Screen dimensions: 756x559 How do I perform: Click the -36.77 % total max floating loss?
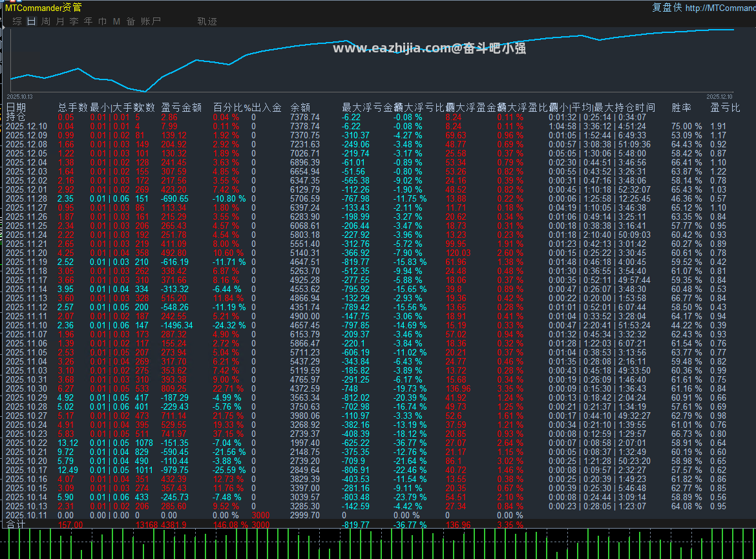tap(410, 525)
